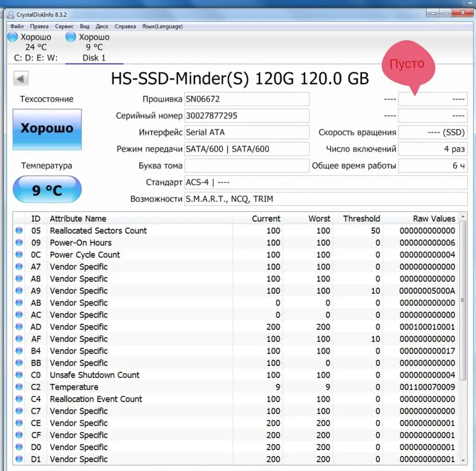Click status orb for Unsafe Shutdown Count row
Screen dimensions: 476x471
19,375
